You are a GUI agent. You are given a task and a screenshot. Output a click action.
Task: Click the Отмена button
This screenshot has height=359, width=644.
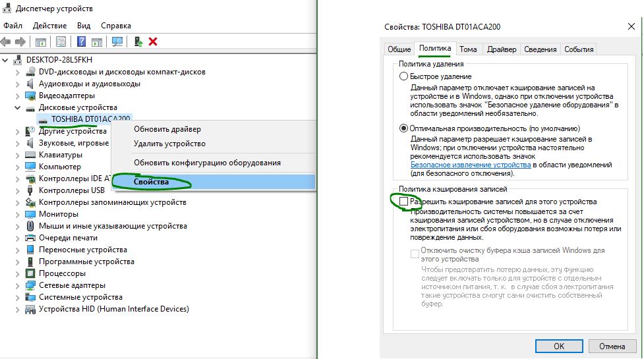tap(612, 346)
